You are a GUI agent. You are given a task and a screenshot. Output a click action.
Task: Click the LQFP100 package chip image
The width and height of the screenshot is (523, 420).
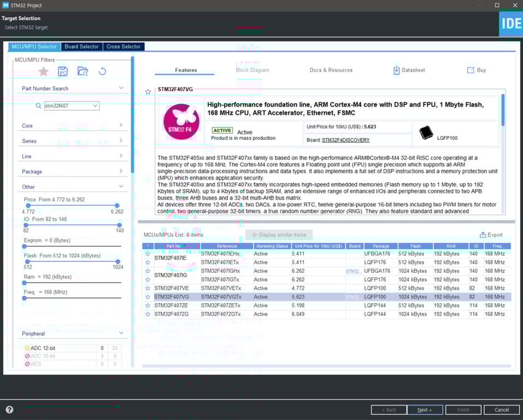pyautogui.click(x=426, y=132)
